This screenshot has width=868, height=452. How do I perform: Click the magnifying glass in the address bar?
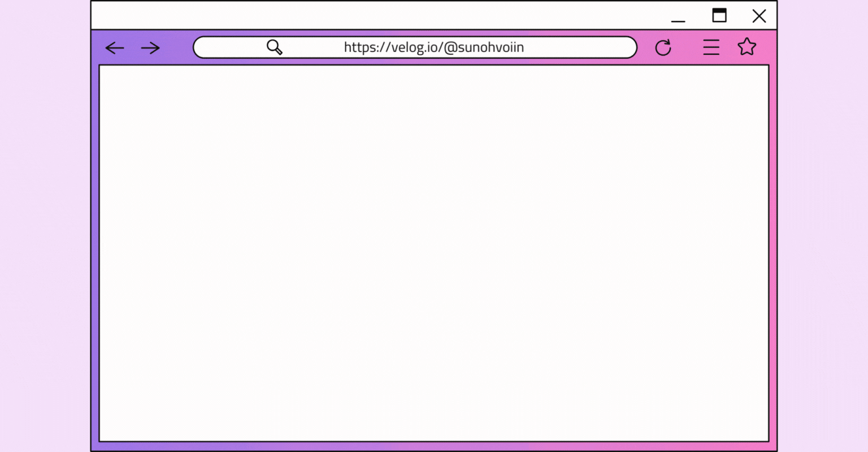coord(274,47)
